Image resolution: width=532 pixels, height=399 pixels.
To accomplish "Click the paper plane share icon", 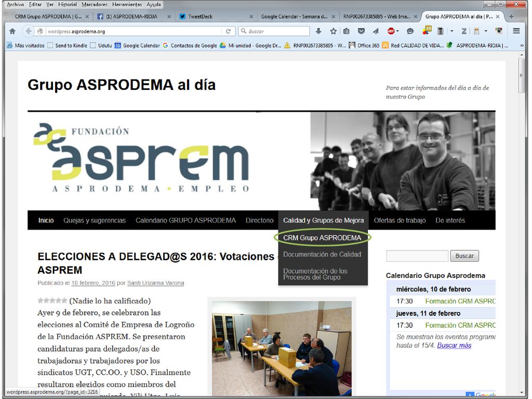I will point(376,31).
